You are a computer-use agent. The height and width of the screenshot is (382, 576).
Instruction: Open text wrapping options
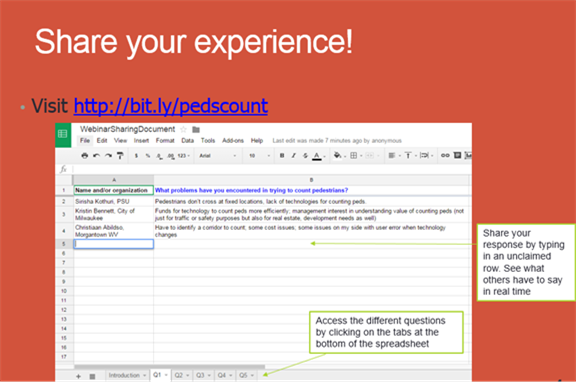point(424,156)
